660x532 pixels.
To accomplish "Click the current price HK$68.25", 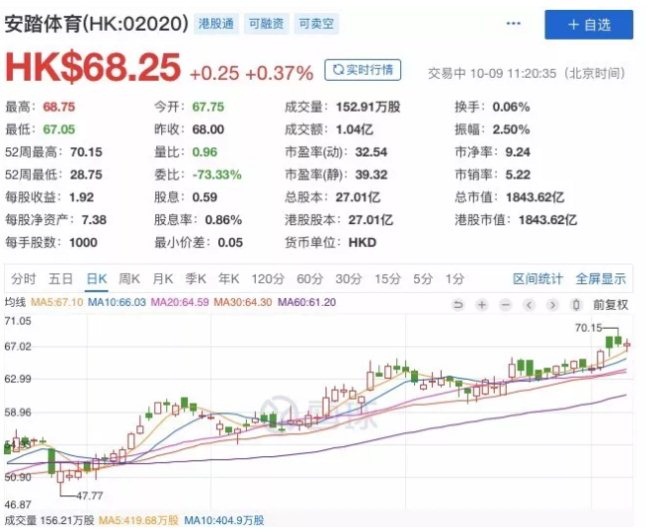I will pos(93,67).
